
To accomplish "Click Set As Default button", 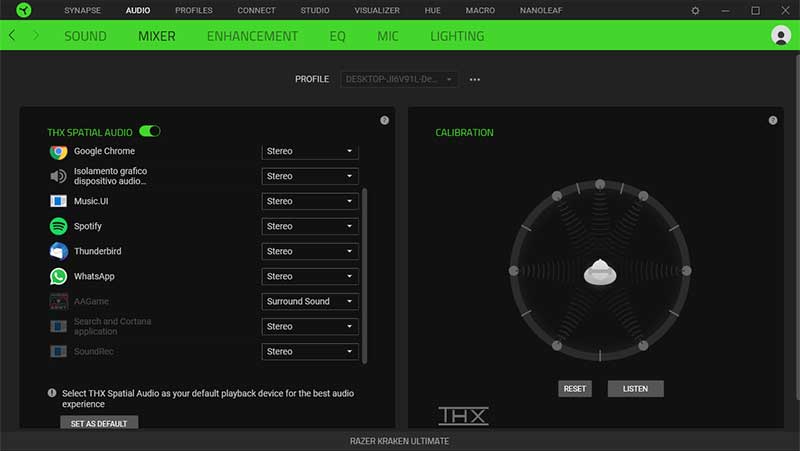I will pos(98,422).
